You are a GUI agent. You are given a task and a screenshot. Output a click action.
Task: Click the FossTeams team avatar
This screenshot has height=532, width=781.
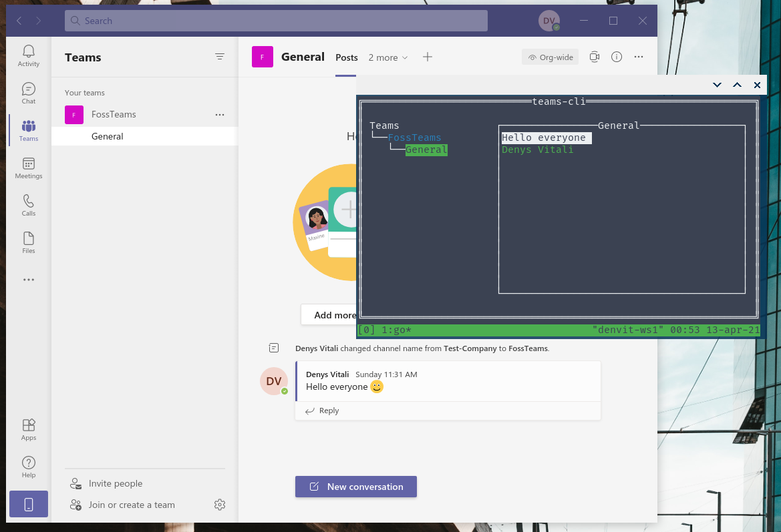tap(74, 114)
